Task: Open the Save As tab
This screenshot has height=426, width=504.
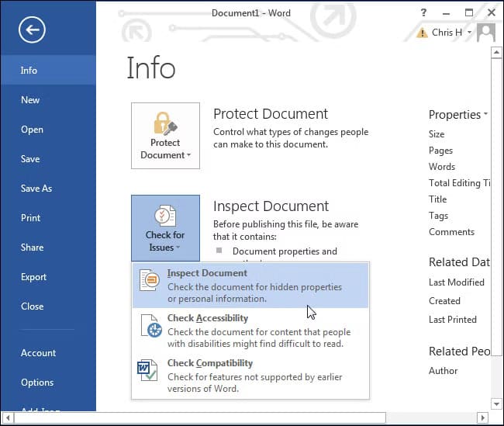Action: 36,189
